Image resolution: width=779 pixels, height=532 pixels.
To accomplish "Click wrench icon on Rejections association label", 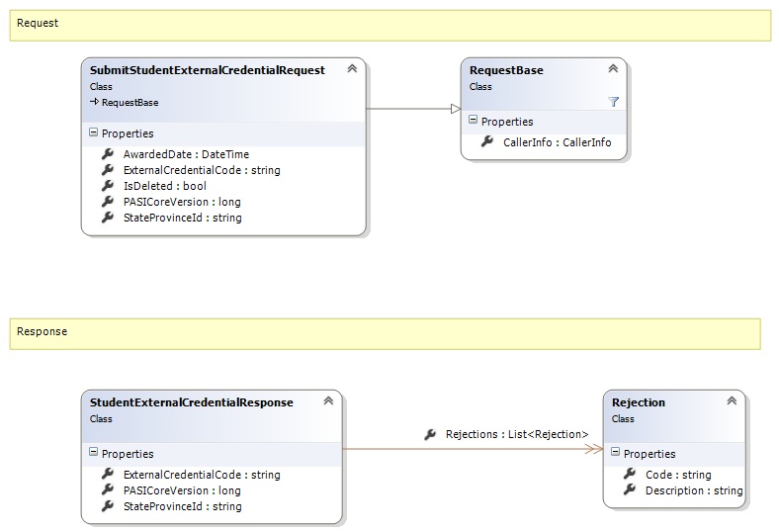I will (x=430, y=434).
